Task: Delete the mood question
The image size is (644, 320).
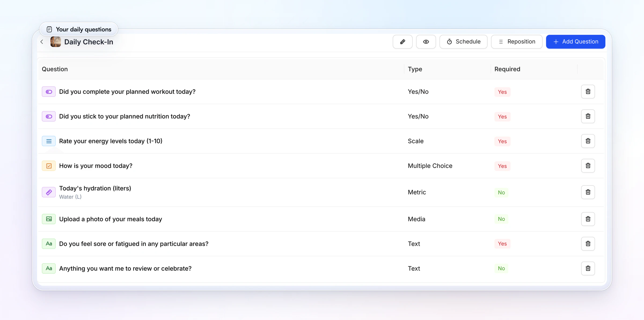Action: click(x=588, y=166)
